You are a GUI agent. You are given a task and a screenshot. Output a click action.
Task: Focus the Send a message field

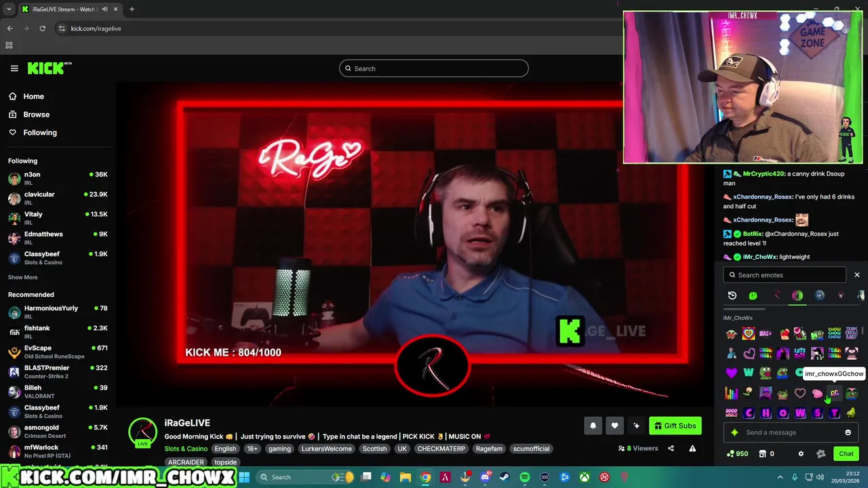[x=791, y=432]
